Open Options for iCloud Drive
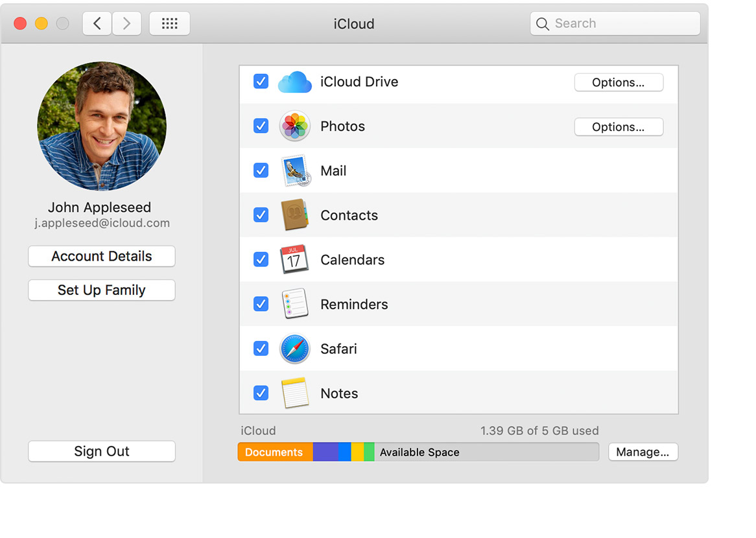Screen dimensions: 756x538 pos(618,82)
